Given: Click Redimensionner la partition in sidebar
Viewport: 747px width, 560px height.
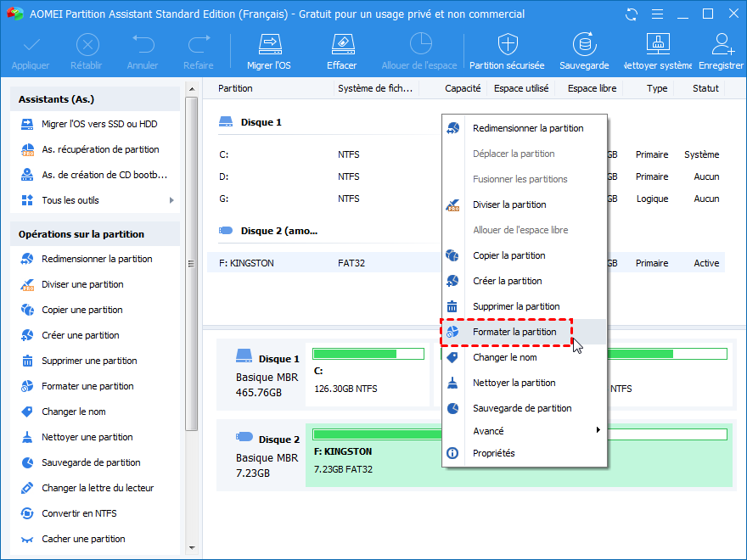Looking at the screenshot, I should tap(95, 259).
